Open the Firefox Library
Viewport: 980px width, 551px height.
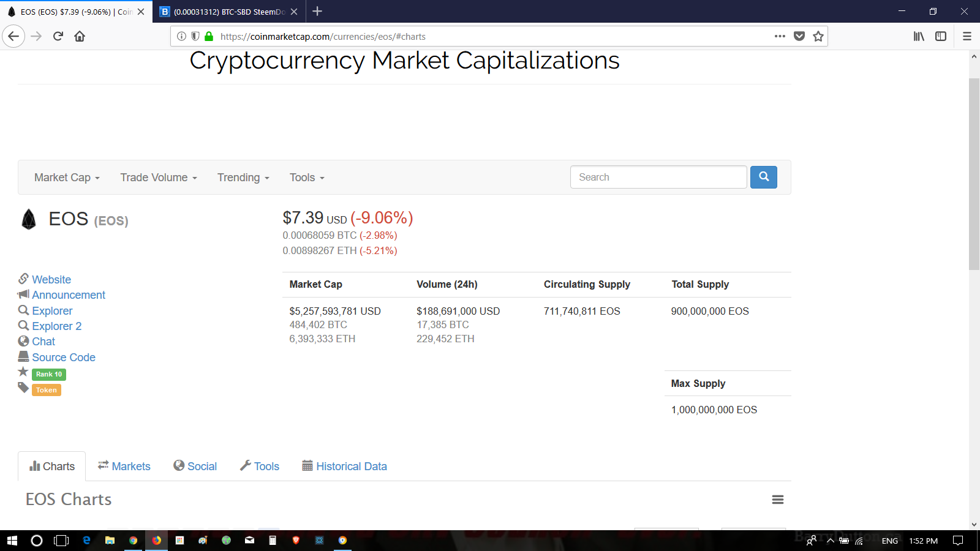pyautogui.click(x=919, y=36)
